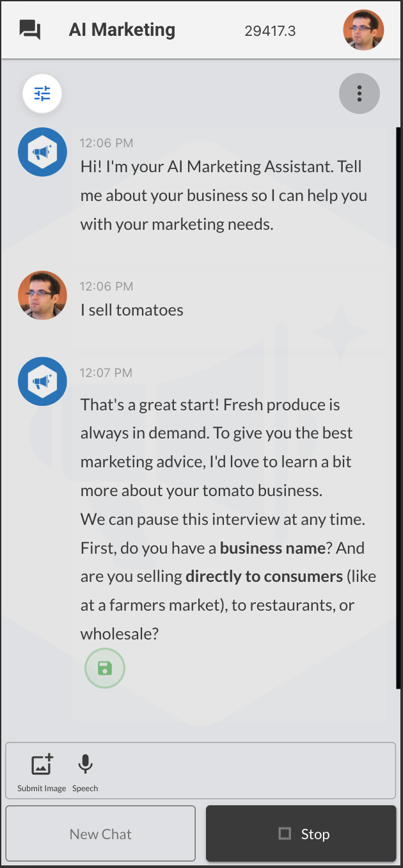This screenshot has height=868, width=403.
Task: Click the megaphone avatar on first message
Action: (x=42, y=152)
